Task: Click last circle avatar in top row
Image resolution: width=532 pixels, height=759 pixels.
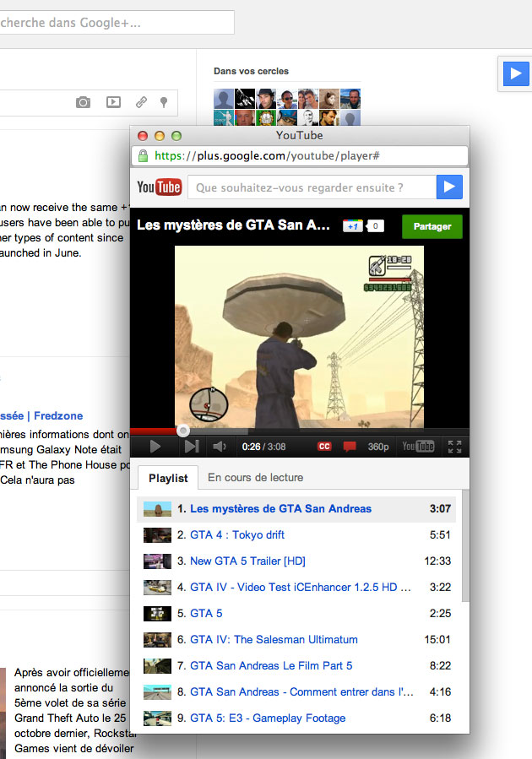Action: (350, 99)
